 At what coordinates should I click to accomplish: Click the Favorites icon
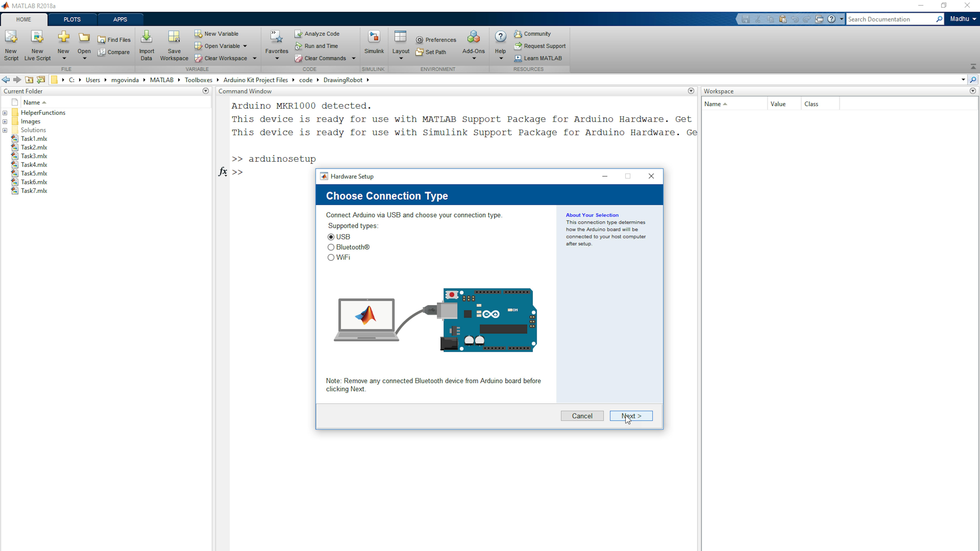click(x=277, y=37)
